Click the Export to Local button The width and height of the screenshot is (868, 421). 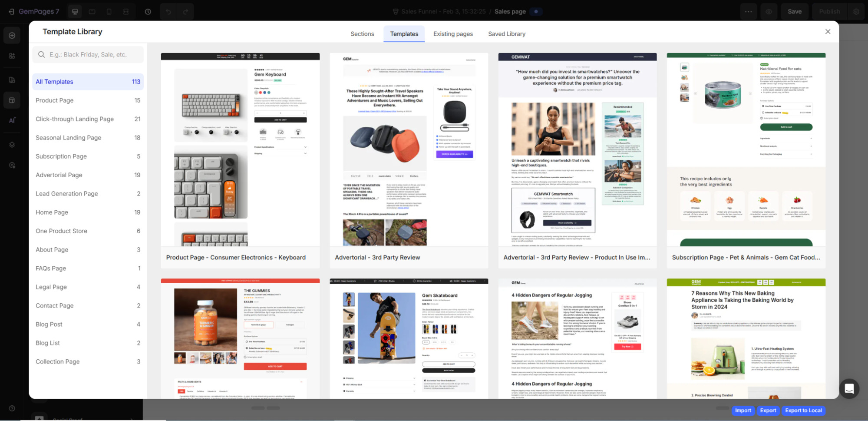(803, 411)
